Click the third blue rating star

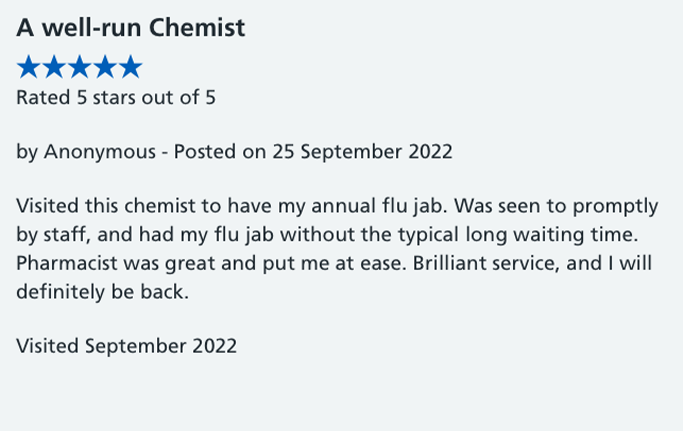pos(80,67)
